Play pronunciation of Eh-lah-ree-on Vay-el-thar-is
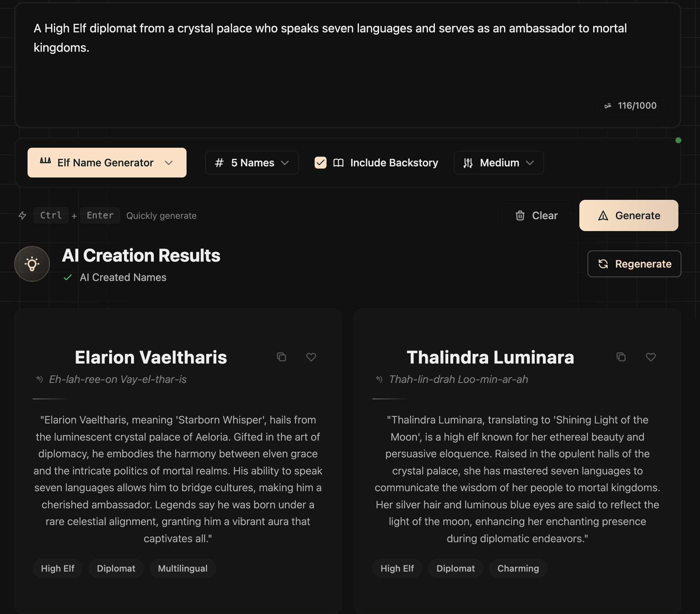 (x=39, y=379)
